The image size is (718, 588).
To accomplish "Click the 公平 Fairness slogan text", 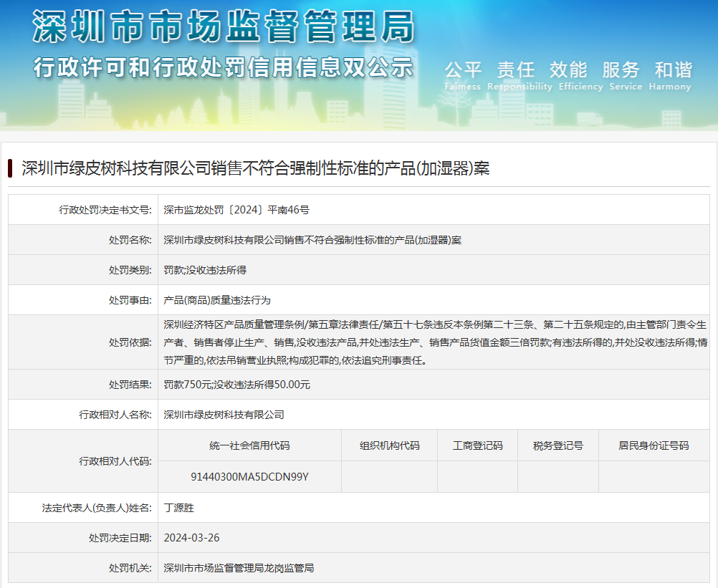I will [x=462, y=76].
